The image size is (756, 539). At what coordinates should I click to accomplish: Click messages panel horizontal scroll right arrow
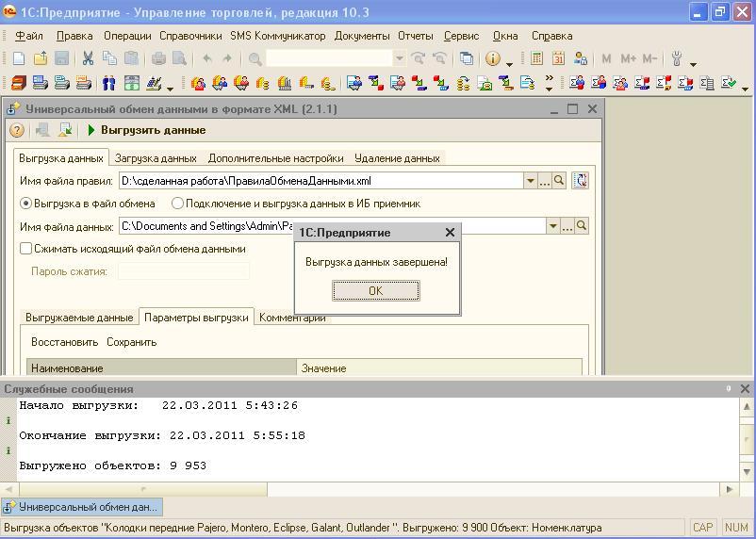(730, 489)
